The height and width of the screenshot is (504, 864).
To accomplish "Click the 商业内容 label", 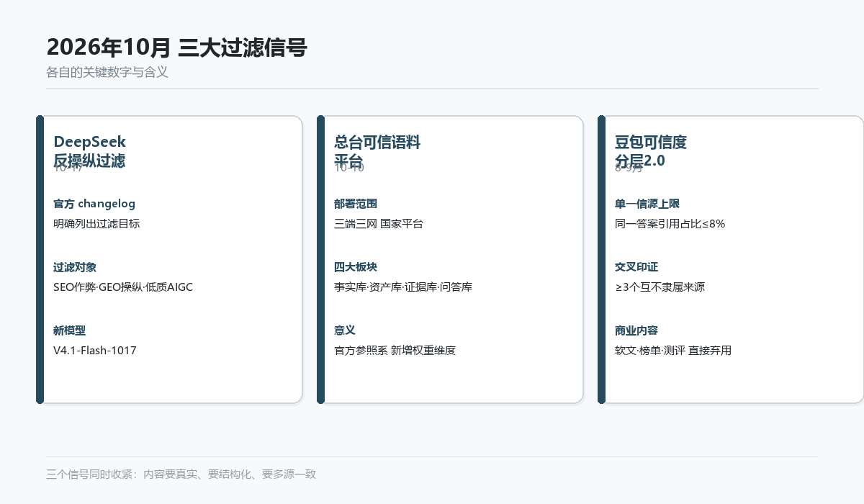I will (x=636, y=330).
